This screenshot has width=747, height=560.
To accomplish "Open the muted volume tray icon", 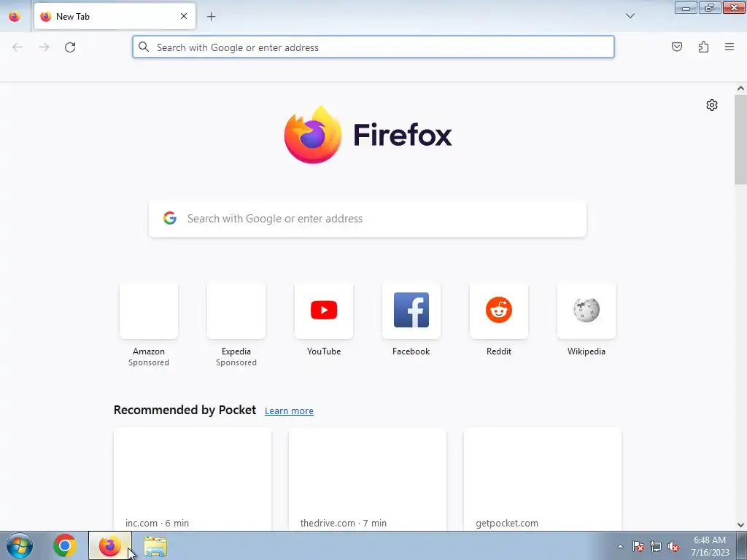I will click(x=673, y=546).
